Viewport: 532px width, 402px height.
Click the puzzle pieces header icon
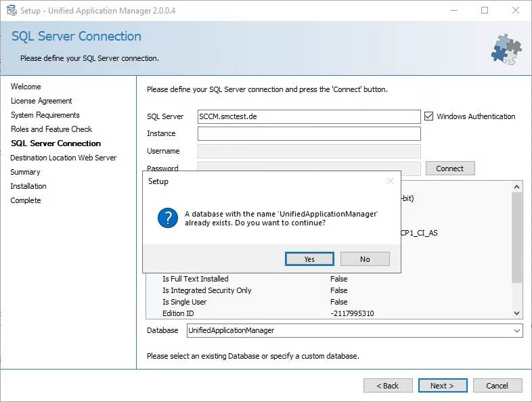[x=506, y=49]
